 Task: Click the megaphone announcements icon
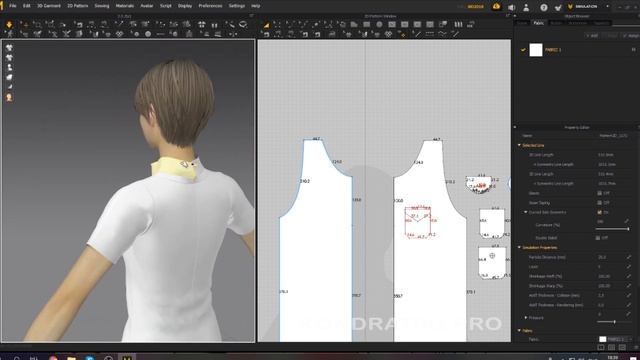click(511, 7)
